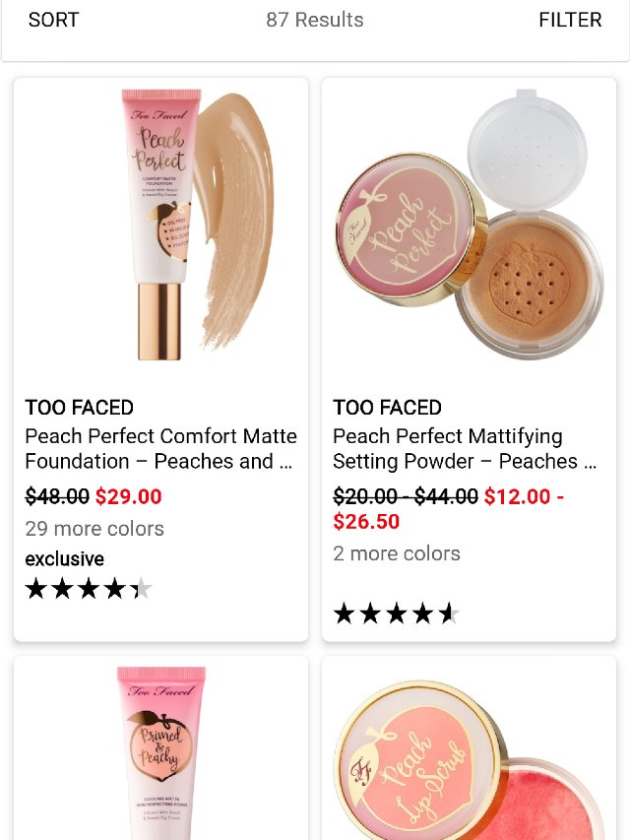Open Peach Lip Scrub product image
Viewport: 630px width, 840px height.
pos(470,759)
